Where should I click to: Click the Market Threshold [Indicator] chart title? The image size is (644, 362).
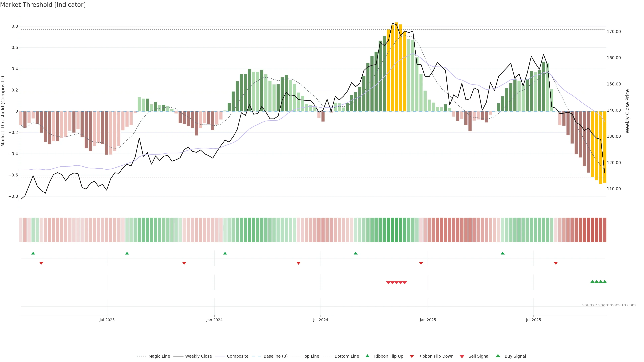click(x=43, y=5)
